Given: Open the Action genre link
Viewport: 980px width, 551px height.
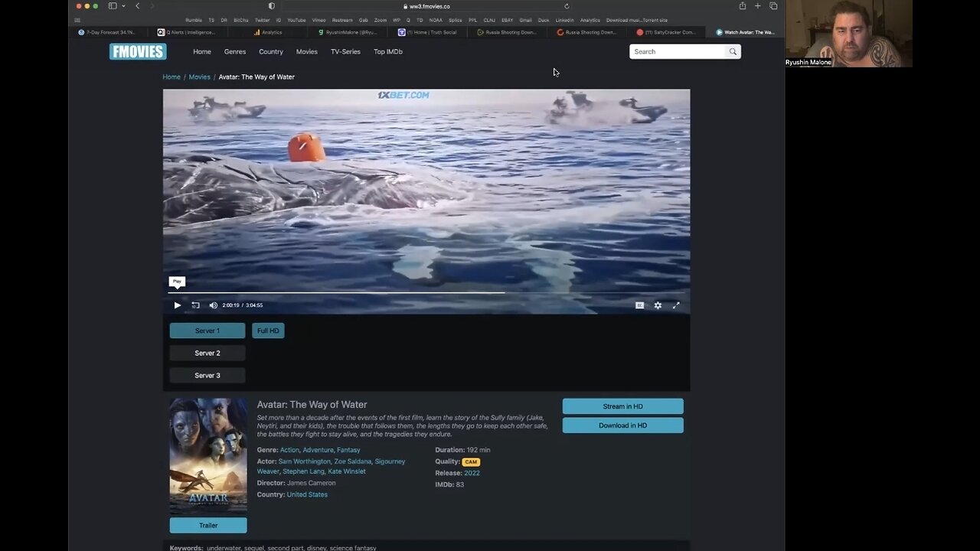Looking at the screenshot, I should coord(289,450).
